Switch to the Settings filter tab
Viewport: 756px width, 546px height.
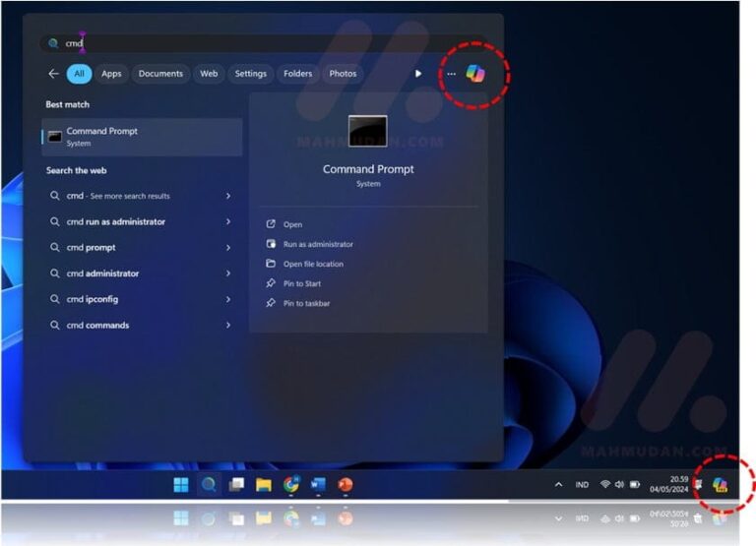click(x=251, y=74)
